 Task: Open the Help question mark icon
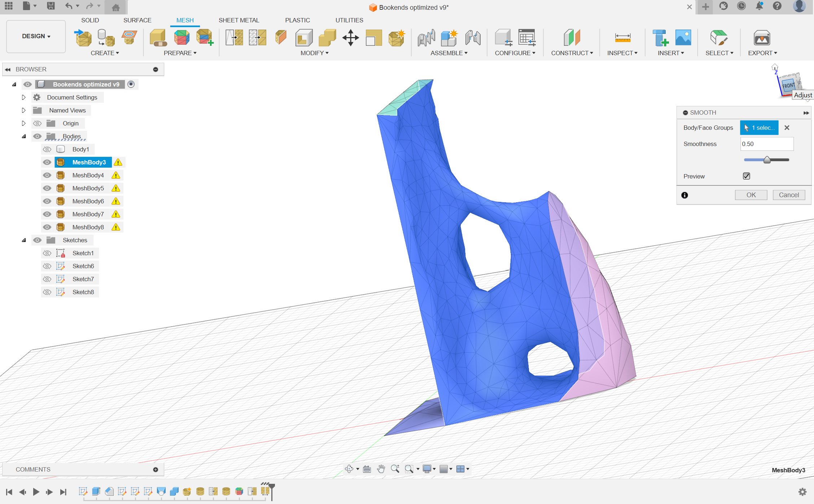point(777,6)
